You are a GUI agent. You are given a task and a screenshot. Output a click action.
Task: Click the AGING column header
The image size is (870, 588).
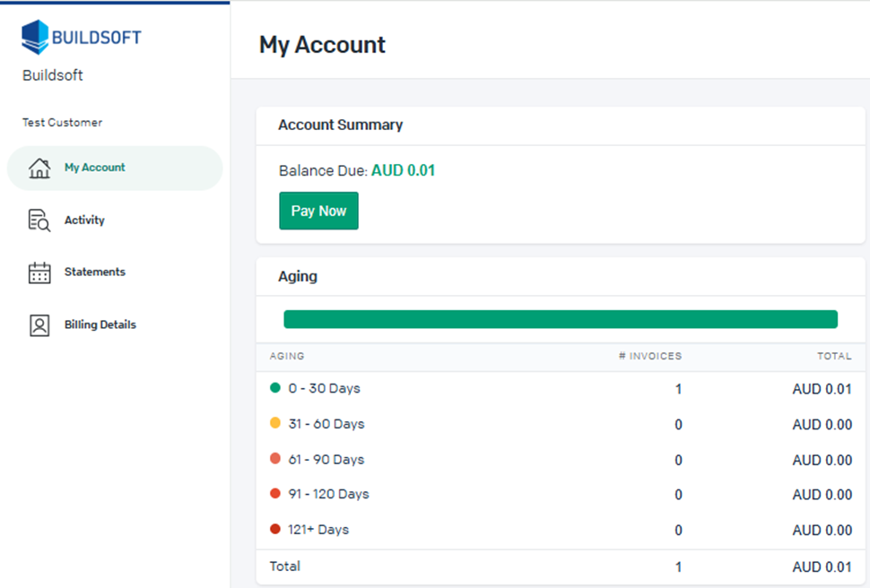click(x=287, y=356)
